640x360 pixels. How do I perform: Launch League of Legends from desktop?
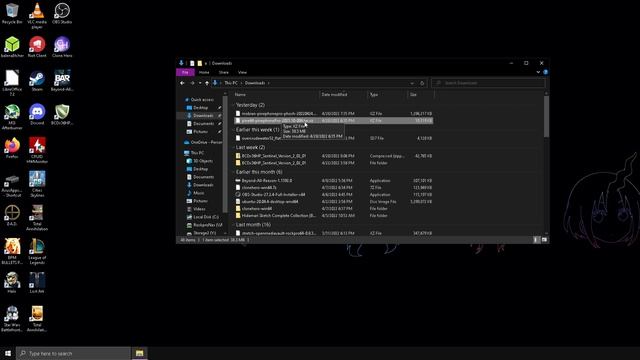[x=37, y=251]
